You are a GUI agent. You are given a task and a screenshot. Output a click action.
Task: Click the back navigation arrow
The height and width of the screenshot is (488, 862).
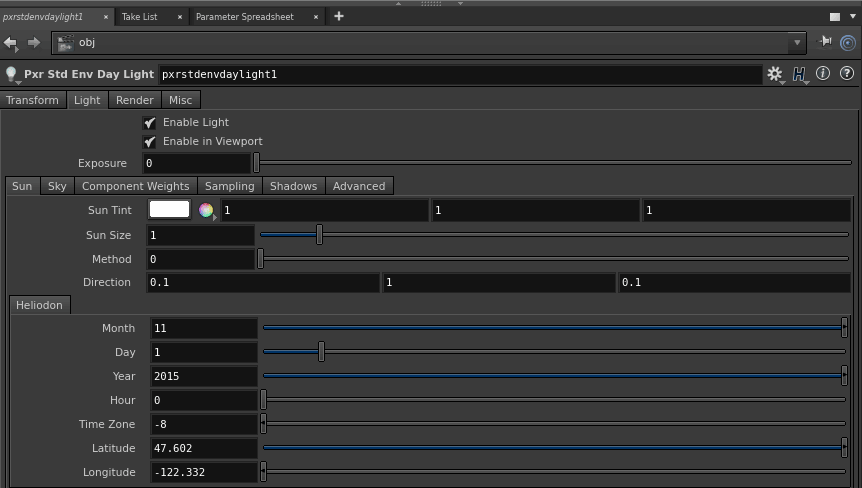click(x=11, y=43)
